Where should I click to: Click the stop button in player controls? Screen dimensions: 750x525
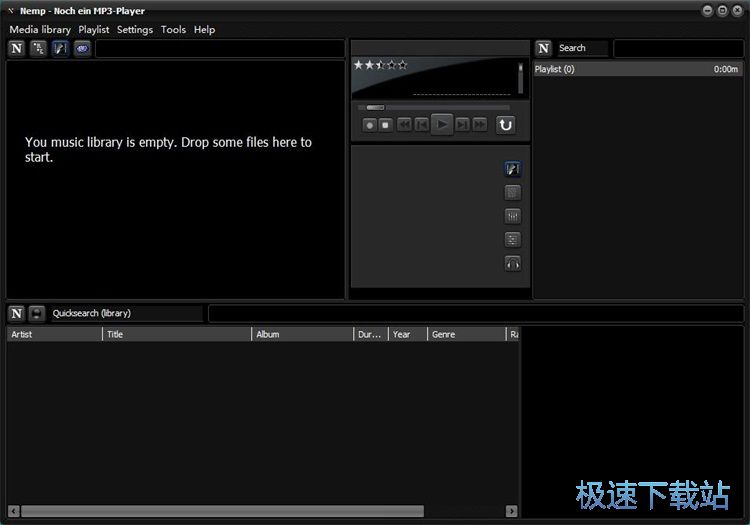pos(386,125)
